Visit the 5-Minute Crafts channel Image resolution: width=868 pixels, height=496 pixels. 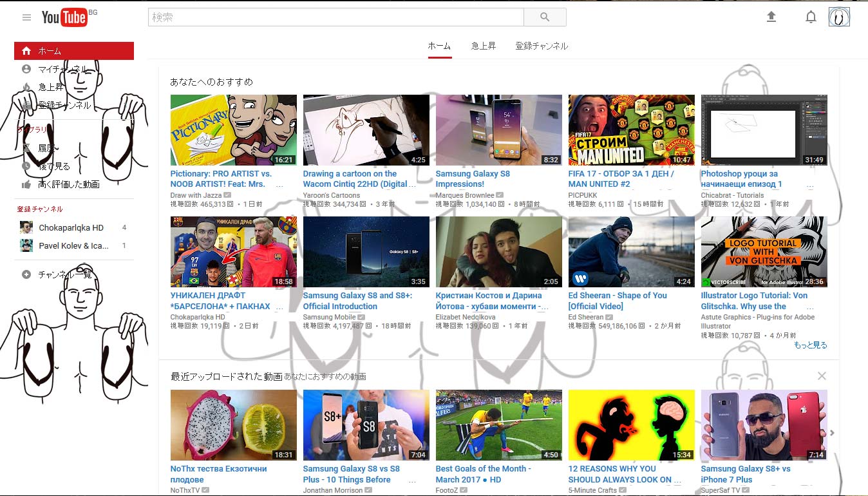click(592, 490)
